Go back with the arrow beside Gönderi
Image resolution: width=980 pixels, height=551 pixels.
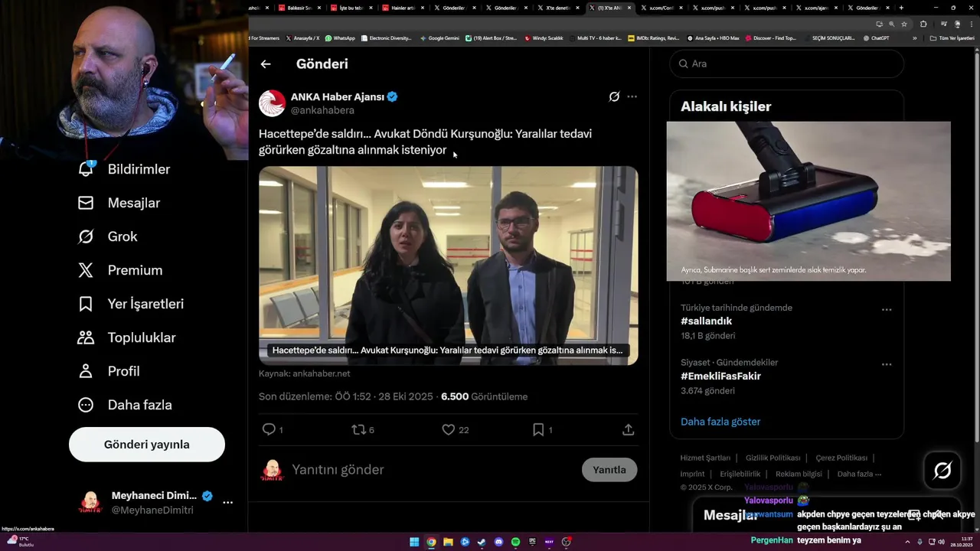(x=266, y=64)
